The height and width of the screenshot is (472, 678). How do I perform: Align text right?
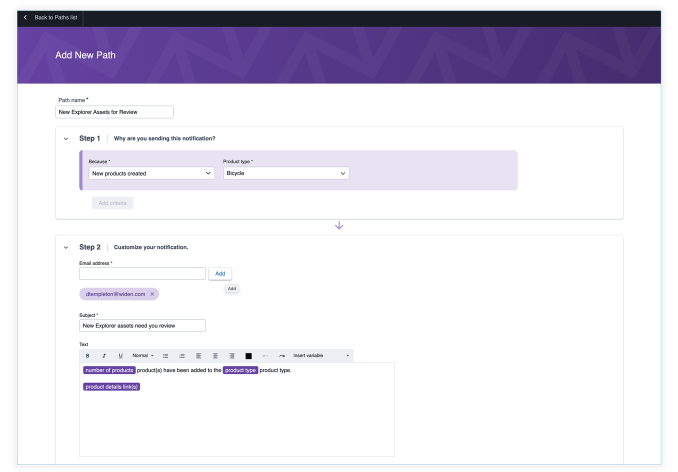click(x=232, y=356)
